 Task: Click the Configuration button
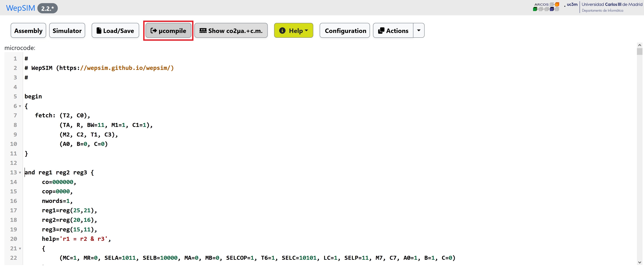click(x=345, y=30)
